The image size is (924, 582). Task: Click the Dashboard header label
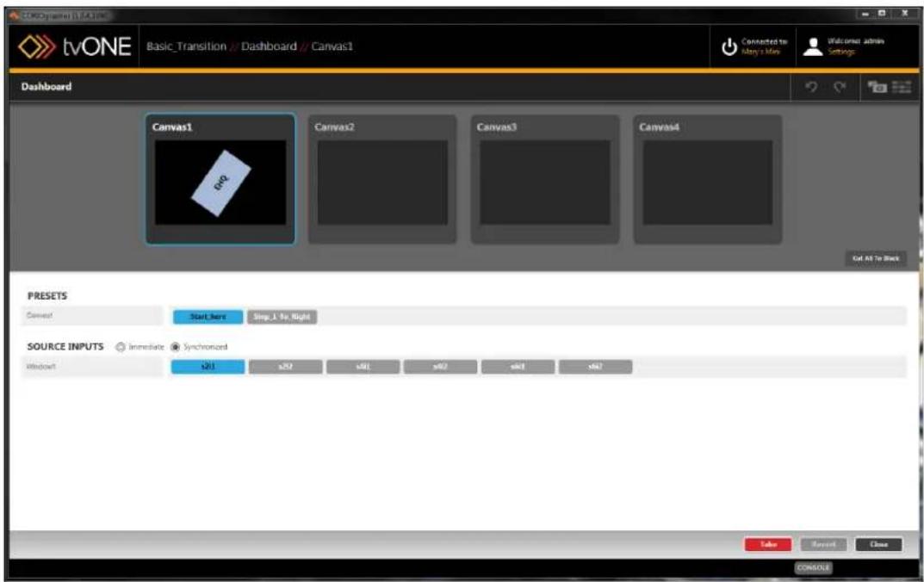pos(47,87)
